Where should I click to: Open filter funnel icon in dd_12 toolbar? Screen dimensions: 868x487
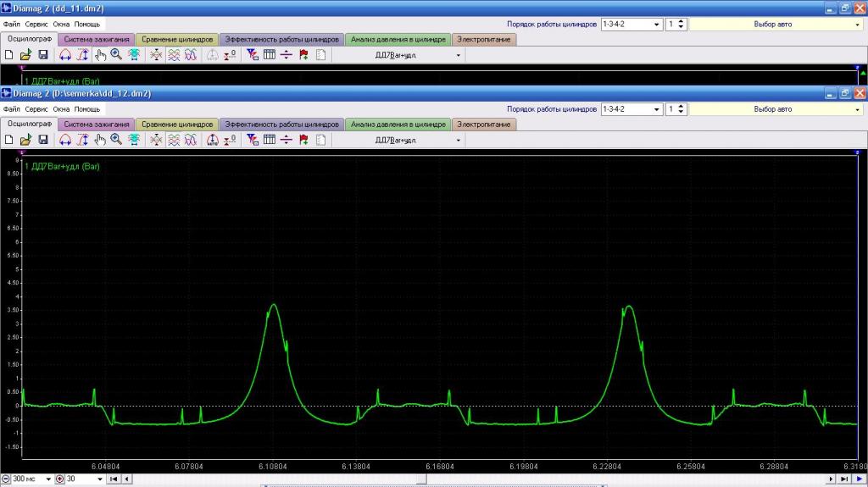pos(253,140)
